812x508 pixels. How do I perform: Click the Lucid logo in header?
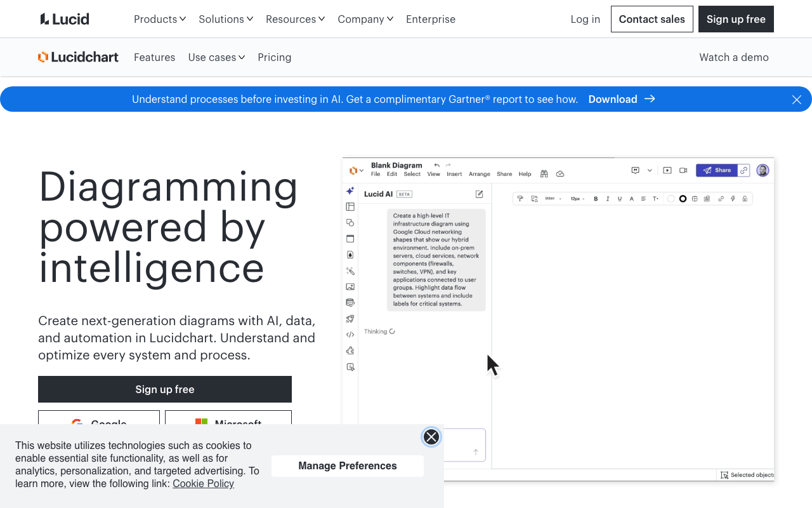pos(65,19)
